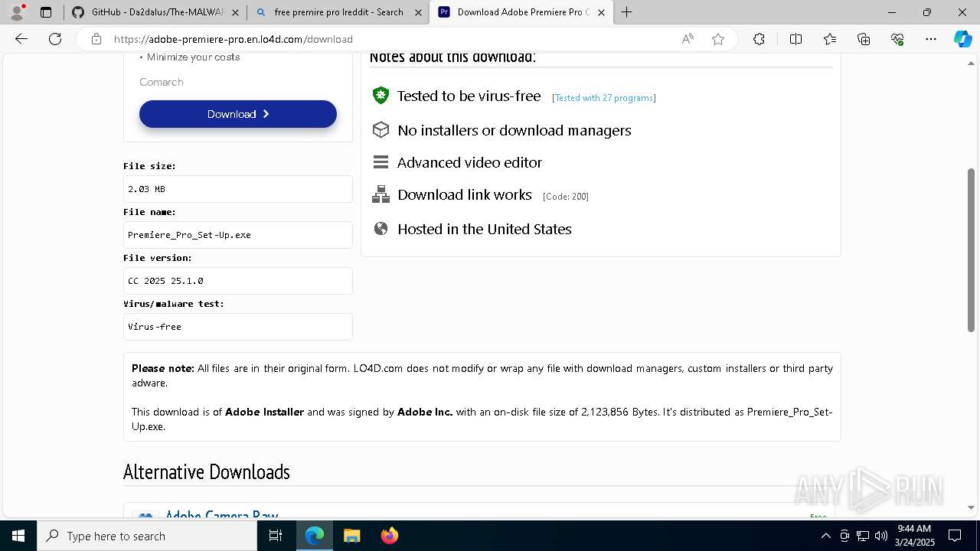980x551 pixels.
Task: Activate the Read aloud icon
Action: (688, 39)
